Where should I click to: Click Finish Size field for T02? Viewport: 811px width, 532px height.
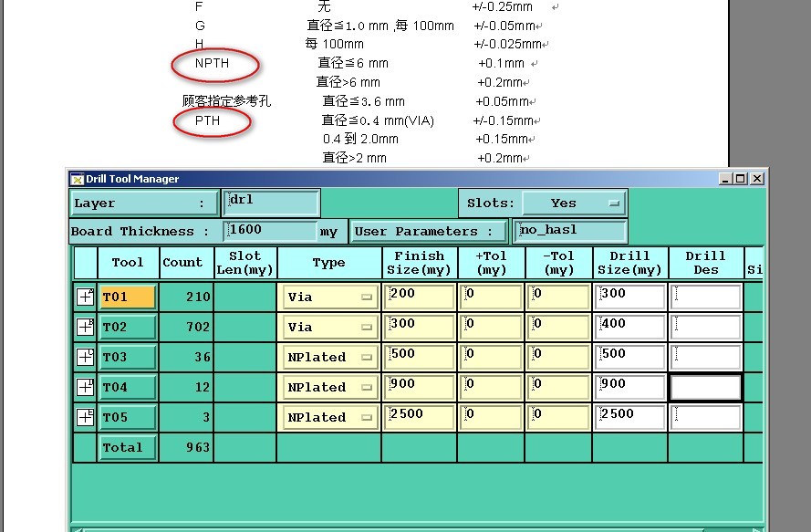click(419, 327)
